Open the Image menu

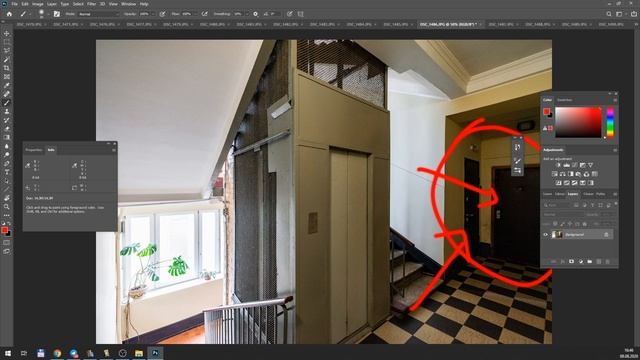38,4
